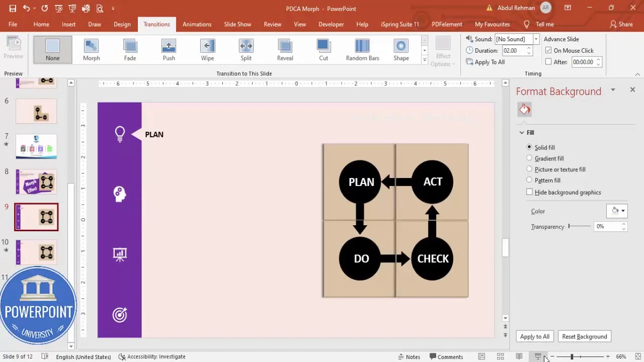Image resolution: width=644 pixels, height=362 pixels.
Task: Select the lightbulb icon on the slide
Action: point(120,134)
